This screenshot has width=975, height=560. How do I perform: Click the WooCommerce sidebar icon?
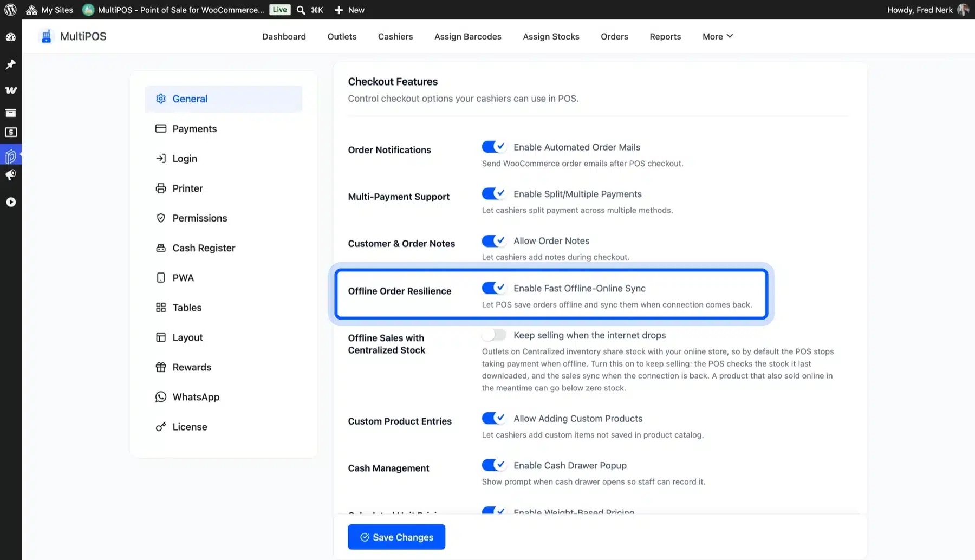11,90
